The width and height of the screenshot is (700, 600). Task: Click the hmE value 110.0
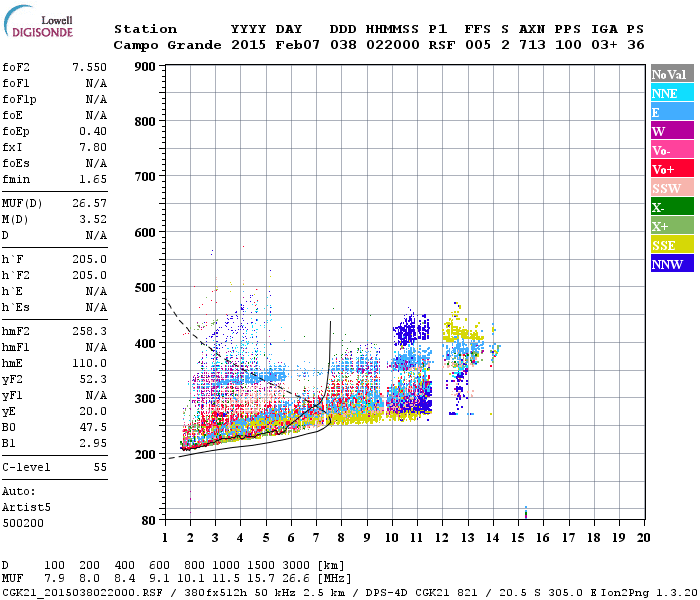90,363
